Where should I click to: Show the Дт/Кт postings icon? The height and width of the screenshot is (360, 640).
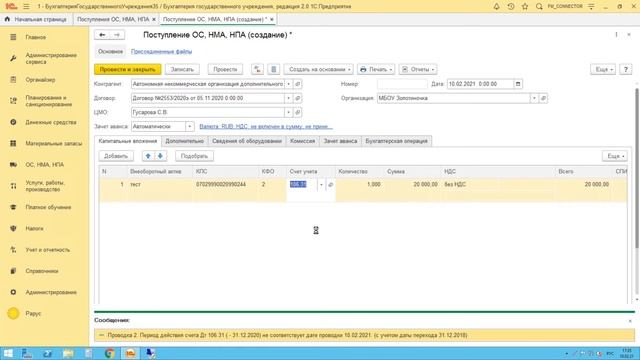click(x=257, y=69)
